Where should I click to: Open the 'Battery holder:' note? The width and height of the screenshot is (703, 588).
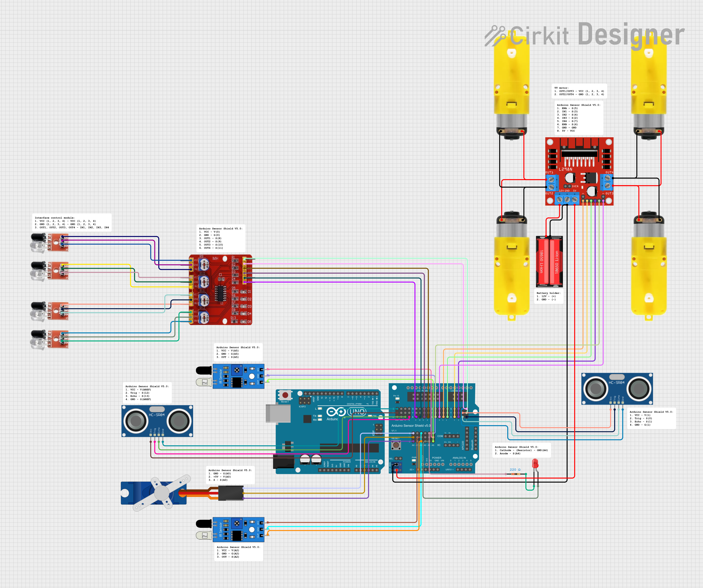point(549,296)
